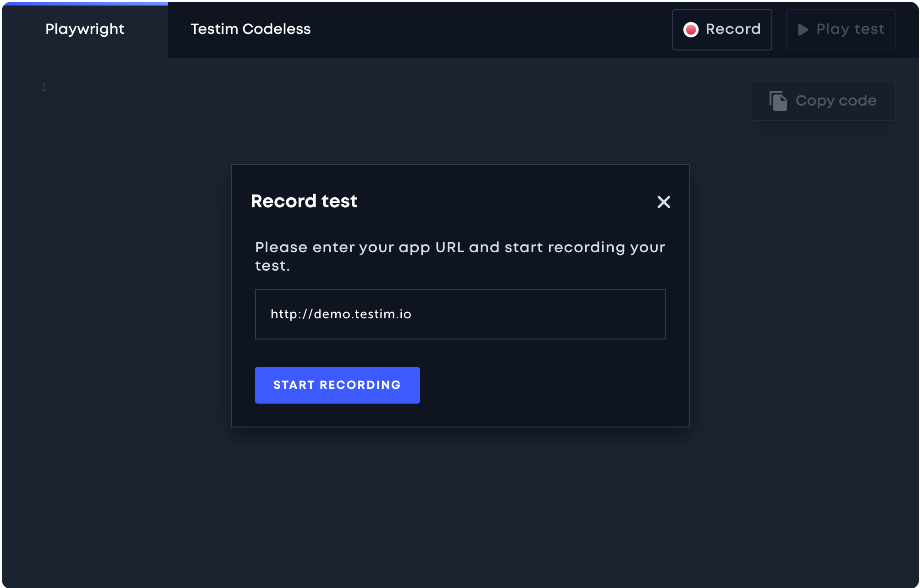This screenshot has height=588, width=920.
Task: Select line number 1 in the gutter
Action: tap(44, 87)
